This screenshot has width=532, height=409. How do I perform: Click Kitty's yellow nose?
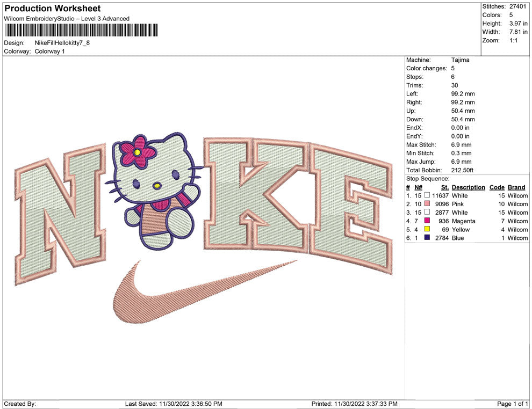pos(156,186)
